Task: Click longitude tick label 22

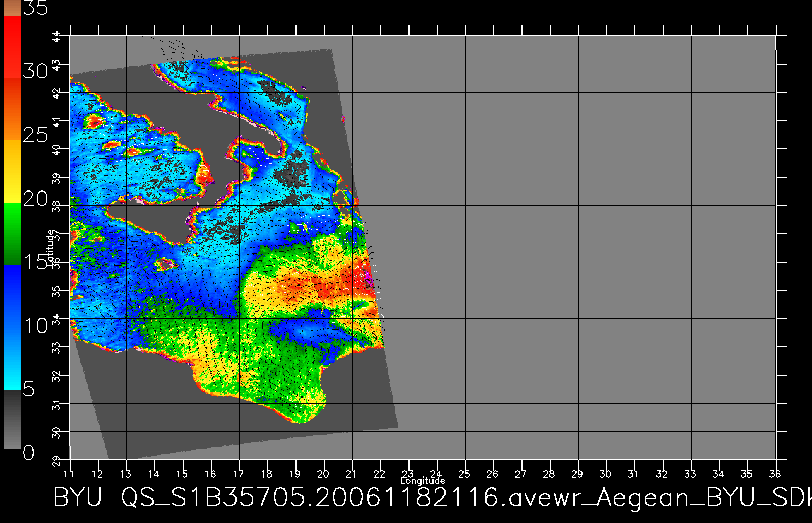Action: point(380,474)
